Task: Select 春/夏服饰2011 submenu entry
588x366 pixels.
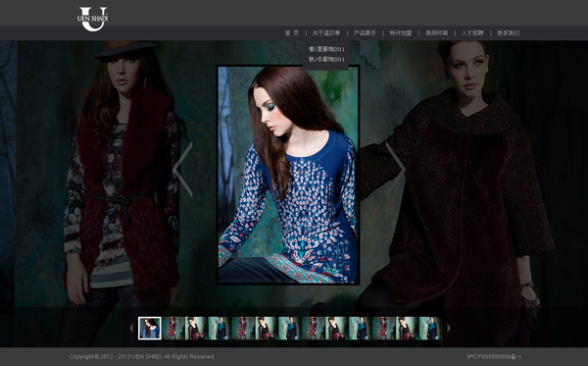Action: coord(326,49)
